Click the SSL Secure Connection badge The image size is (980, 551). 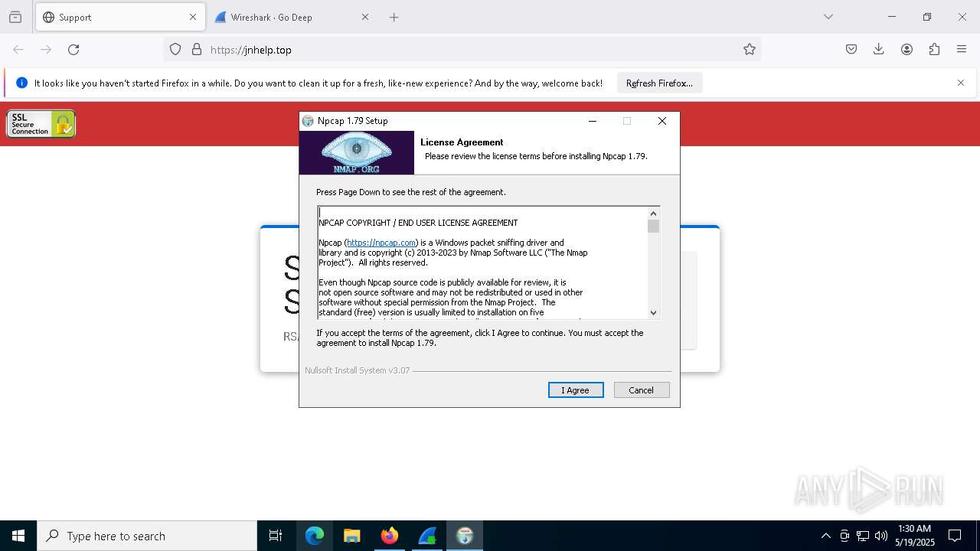coord(41,124)
